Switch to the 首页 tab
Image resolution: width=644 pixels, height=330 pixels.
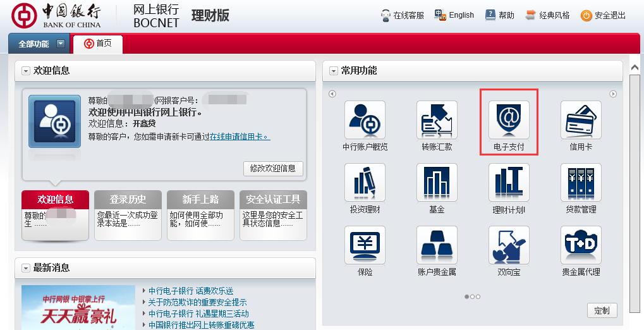tap(98, 44)
